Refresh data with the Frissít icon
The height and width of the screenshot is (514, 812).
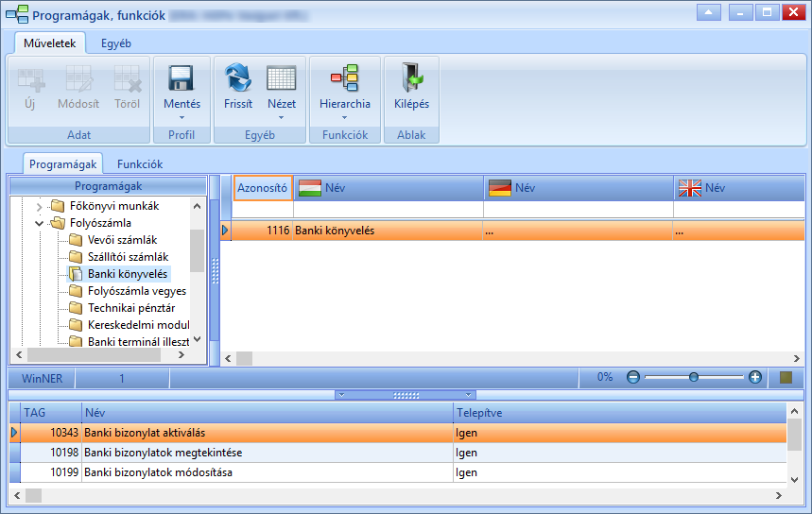pyautogui.click(x=237, y=78)
